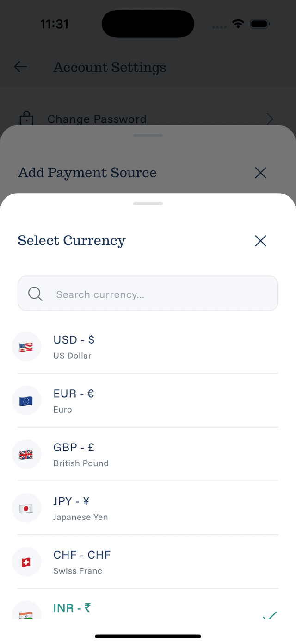Tap the Indian flag icon beside INR

tap(26, 613)
